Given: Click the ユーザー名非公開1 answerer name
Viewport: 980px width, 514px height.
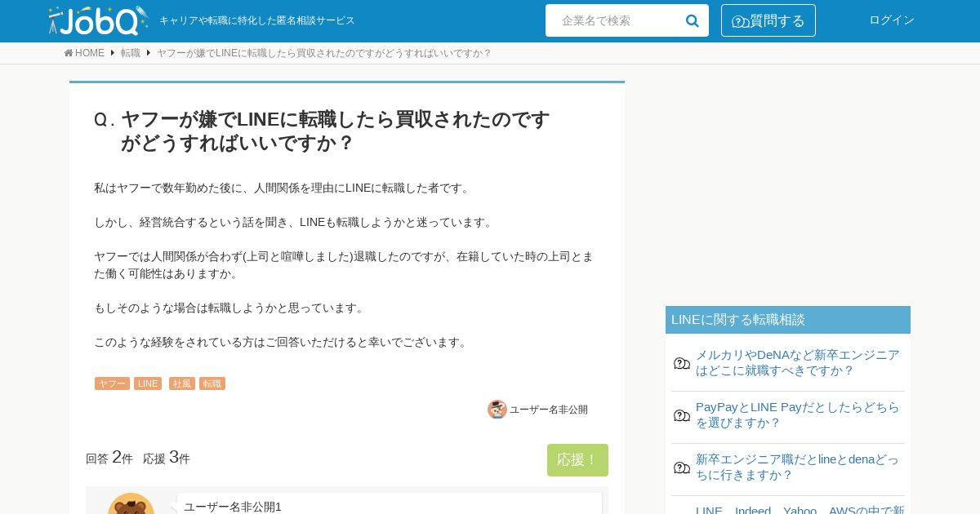Looking at the screenshot, I should pyautogui.click(x=233, y=507).
